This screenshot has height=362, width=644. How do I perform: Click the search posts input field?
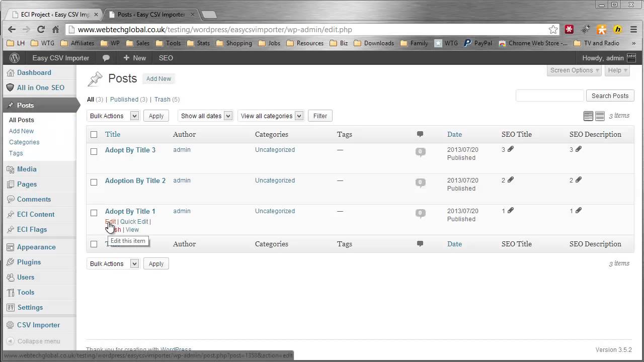coord(549,96)
